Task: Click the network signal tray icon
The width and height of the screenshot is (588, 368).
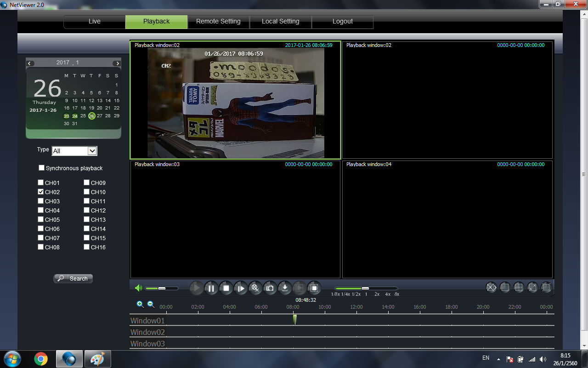Action: point(532,359)
